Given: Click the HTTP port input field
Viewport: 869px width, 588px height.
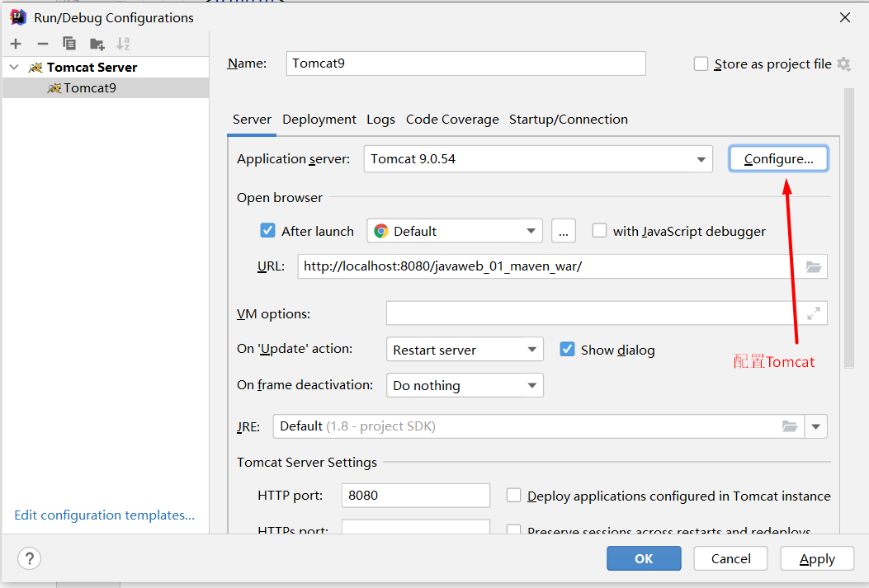Looking at the screenshot, I should pyautogui.click(x=415, y=496).
